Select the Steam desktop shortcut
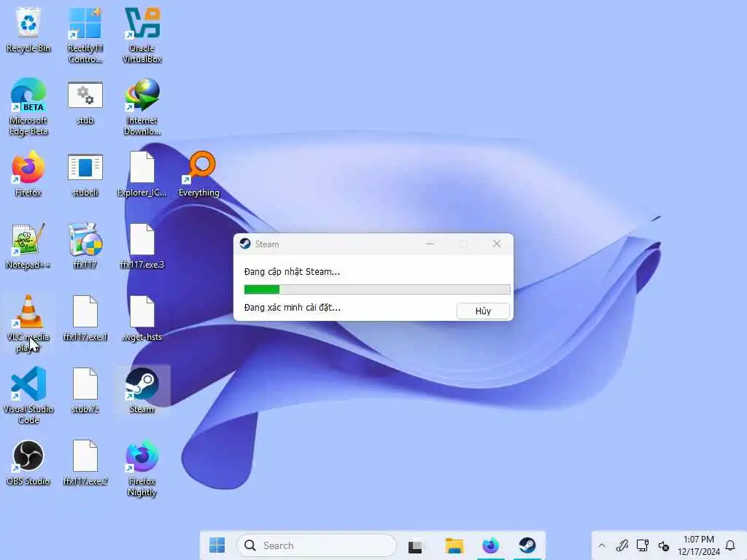Viewport: 747px width, 560px height. coord(142,391)
